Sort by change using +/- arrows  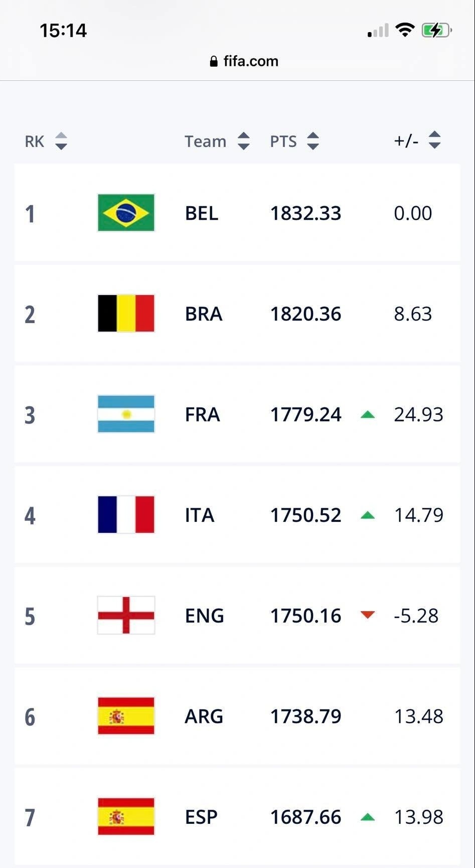tap(434, 140)
